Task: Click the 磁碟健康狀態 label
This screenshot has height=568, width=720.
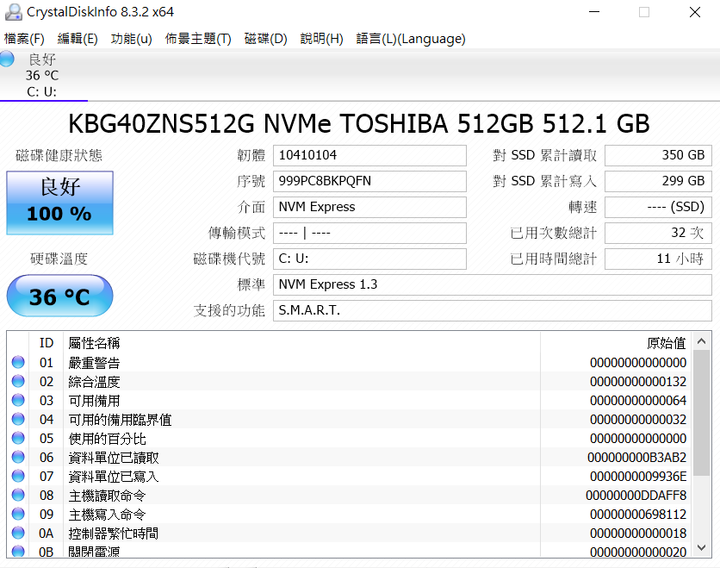Action: [59, 156]
